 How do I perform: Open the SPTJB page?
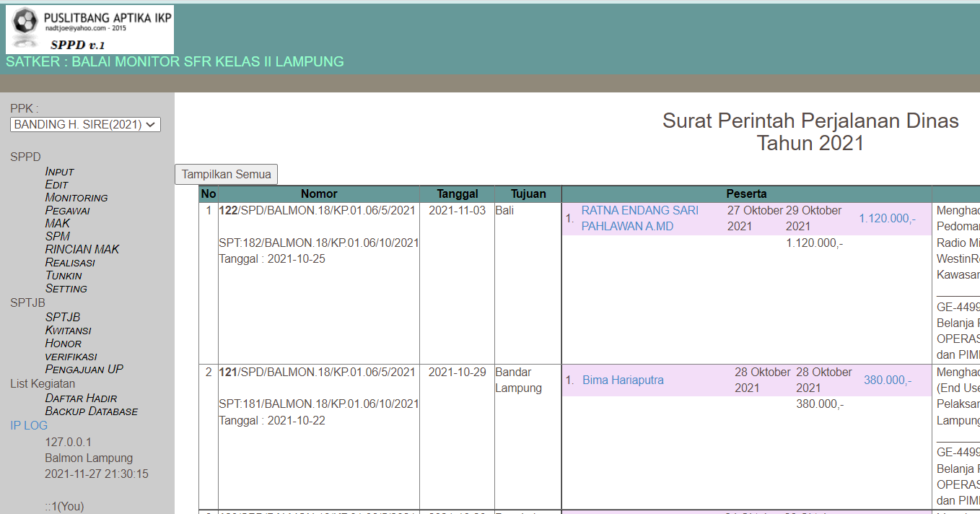(x=62, y=317)
